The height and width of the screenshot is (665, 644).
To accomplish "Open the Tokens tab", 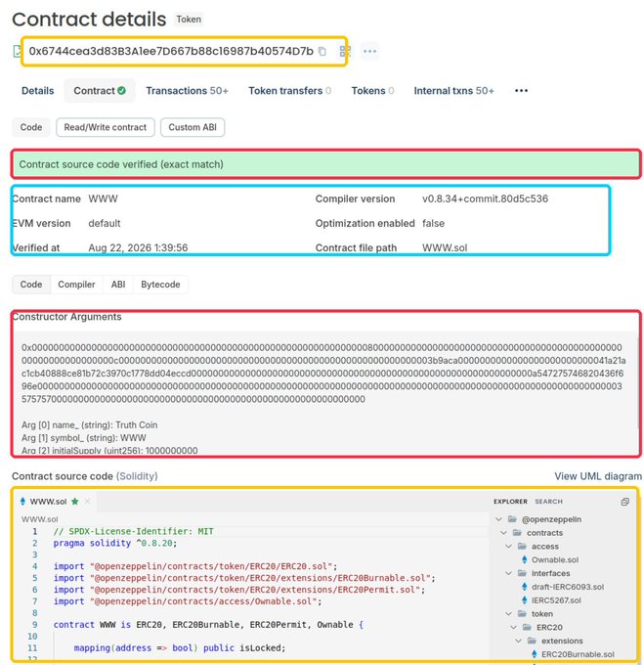I will [x=372, y=90].
